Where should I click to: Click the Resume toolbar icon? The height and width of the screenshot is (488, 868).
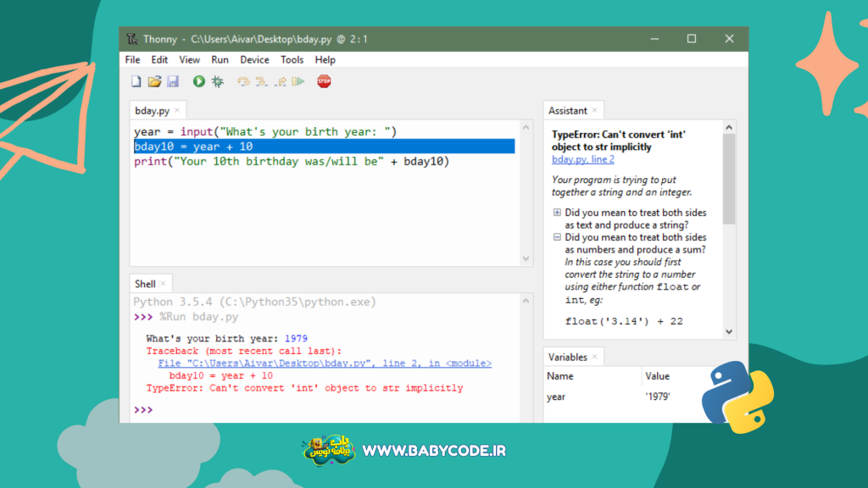(298, 82)
